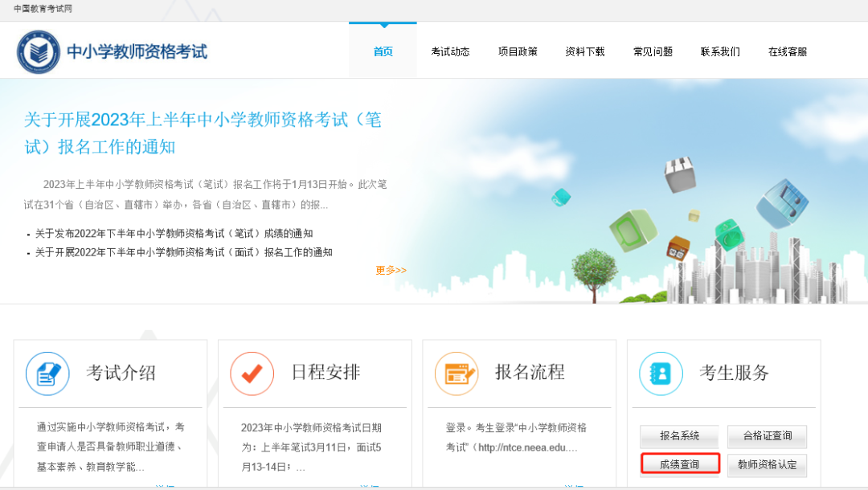Click the person icon for 考生服务
Screen dimensions: 868x490
click(x=660, y=374)
